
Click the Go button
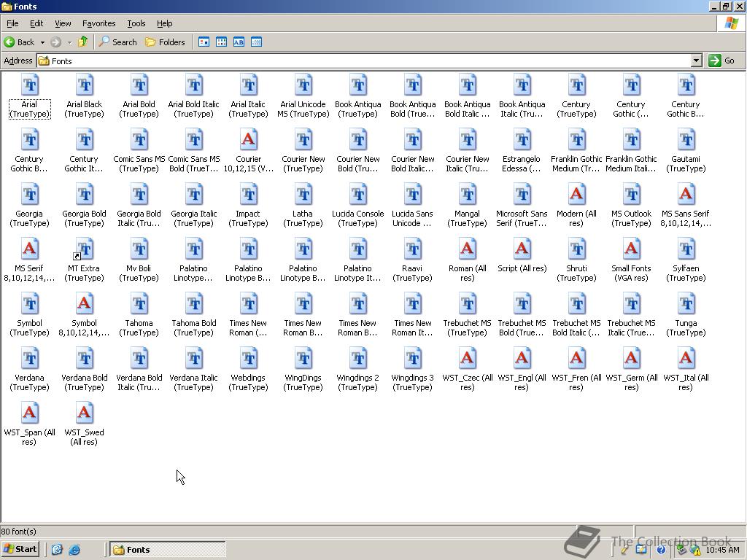pyautogui.click(x=721, y=61)
